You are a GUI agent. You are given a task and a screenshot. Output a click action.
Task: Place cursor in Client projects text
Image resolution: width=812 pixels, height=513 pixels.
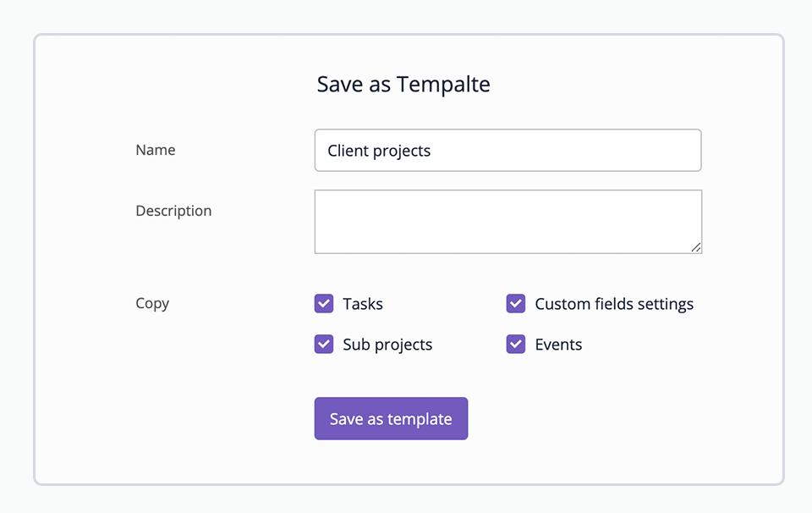coord(379,151)
